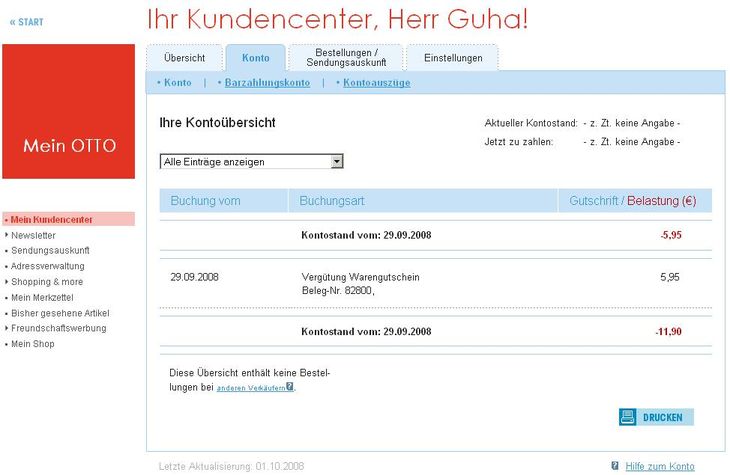Open Mein Merkzettel in the sidebar
Image resolution: width=730 pixels, height=475 pixels.
[44, 297]
